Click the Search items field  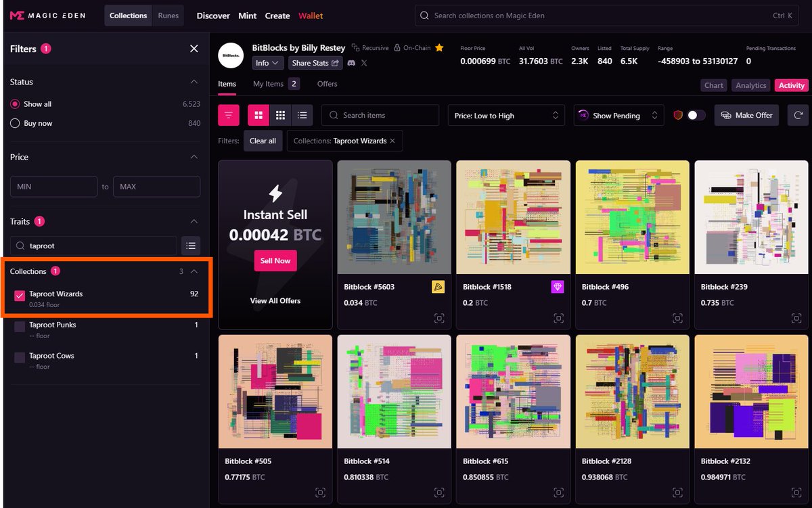click(380, 115)
